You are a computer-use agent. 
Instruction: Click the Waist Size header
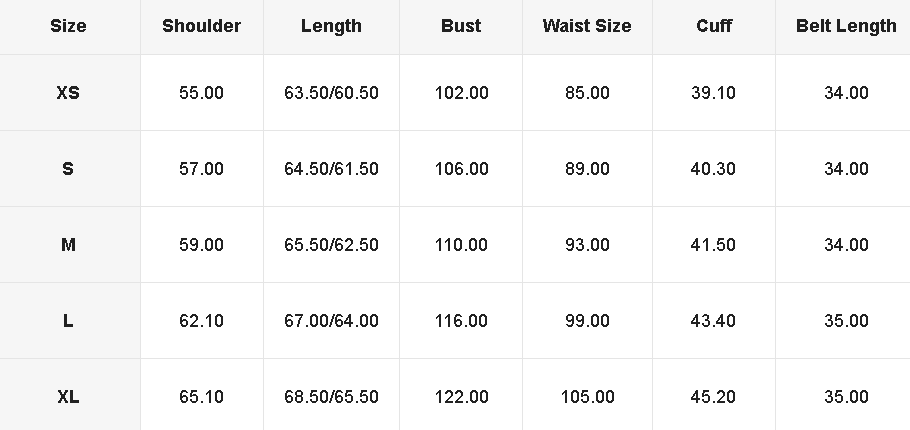(x=587, y=26)
